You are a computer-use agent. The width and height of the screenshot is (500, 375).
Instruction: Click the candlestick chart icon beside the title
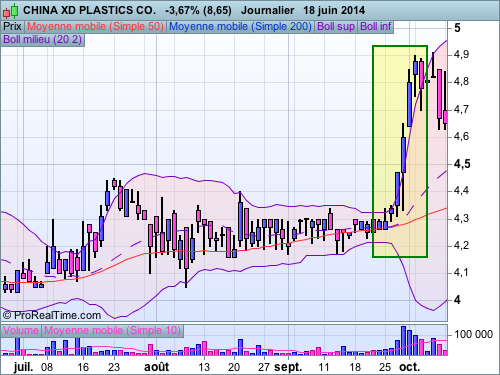pos(10,11)
